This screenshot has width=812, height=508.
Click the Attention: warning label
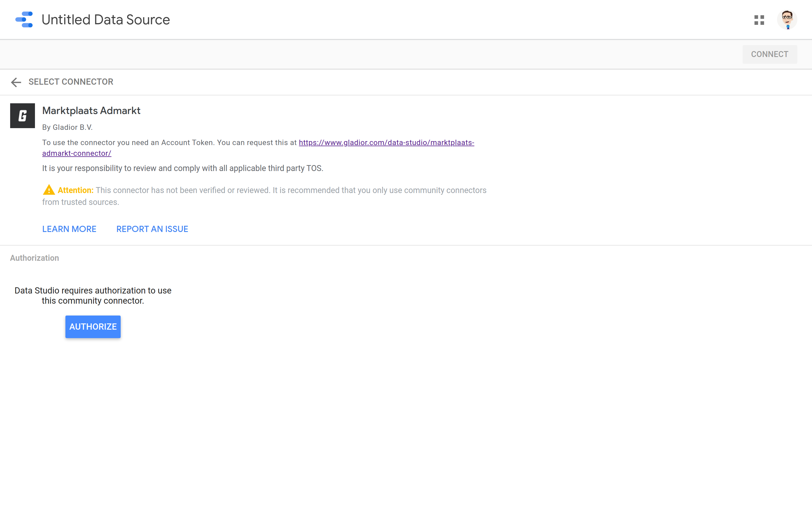(76, 190)
